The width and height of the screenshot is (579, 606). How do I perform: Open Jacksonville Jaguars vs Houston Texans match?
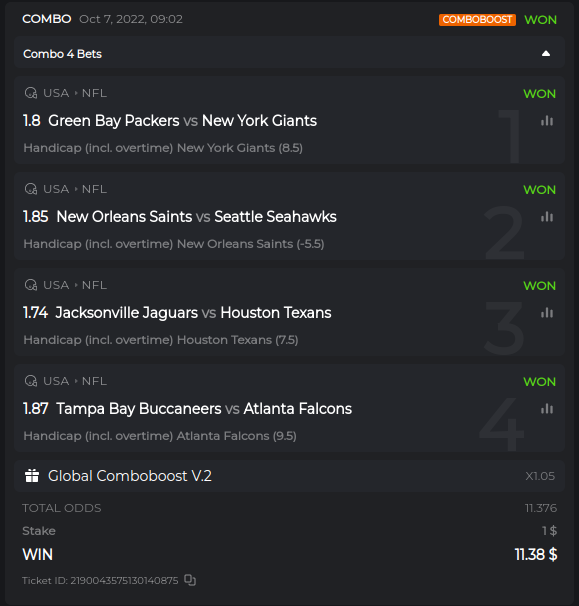click(x=193, y=312)
